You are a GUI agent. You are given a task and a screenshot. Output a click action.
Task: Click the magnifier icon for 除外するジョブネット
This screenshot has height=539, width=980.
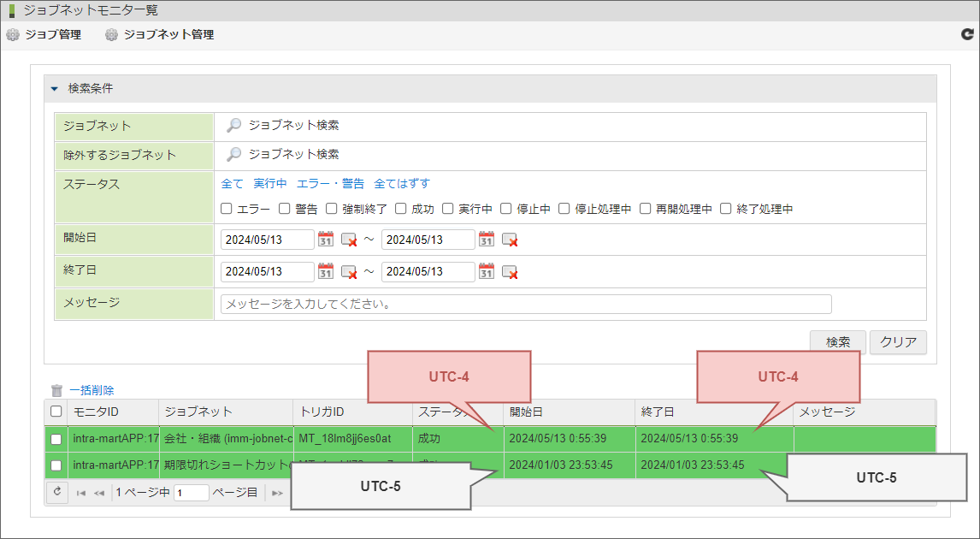(x=233, y=155)
